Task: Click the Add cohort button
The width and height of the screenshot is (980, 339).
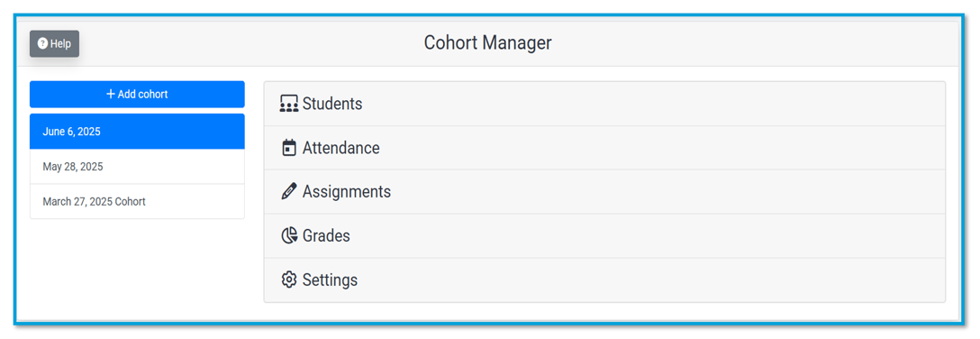Action: click(137, 95)
